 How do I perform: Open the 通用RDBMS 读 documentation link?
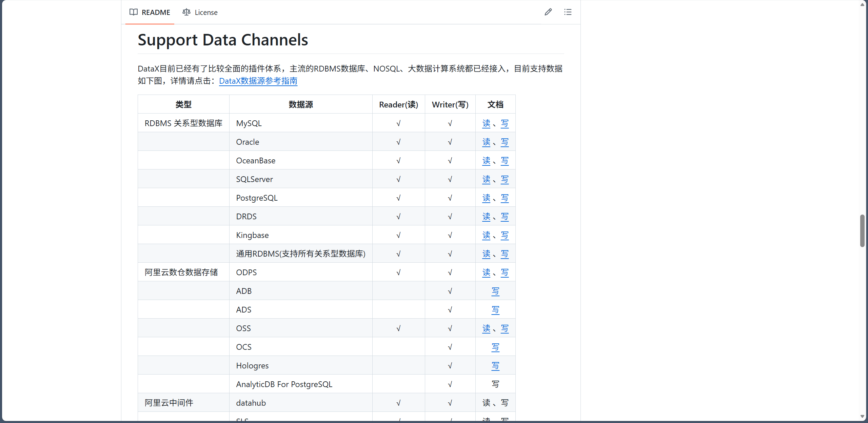coord(486,254)
